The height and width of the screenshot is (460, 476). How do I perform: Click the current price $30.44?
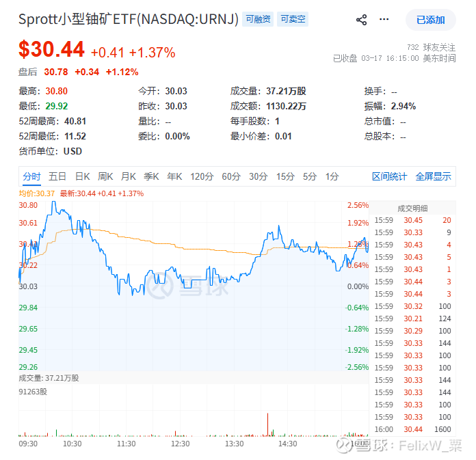pyautogui.click(x=51, y=49)
